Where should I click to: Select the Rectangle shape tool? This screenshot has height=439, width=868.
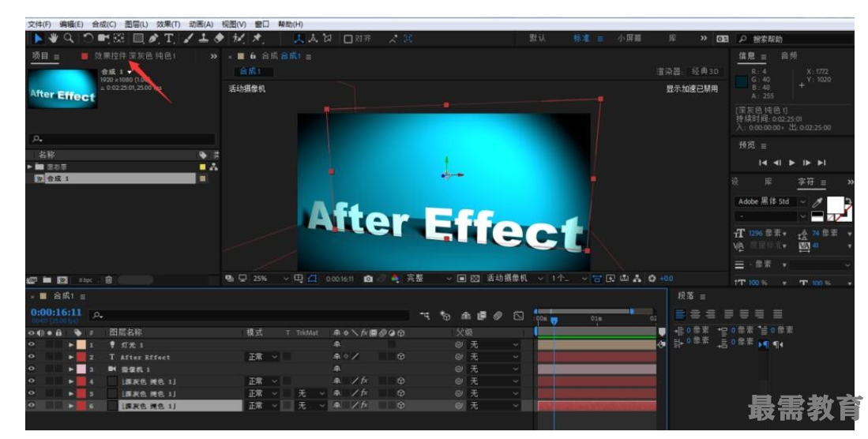pyautogui.click(x=138, y=38)
